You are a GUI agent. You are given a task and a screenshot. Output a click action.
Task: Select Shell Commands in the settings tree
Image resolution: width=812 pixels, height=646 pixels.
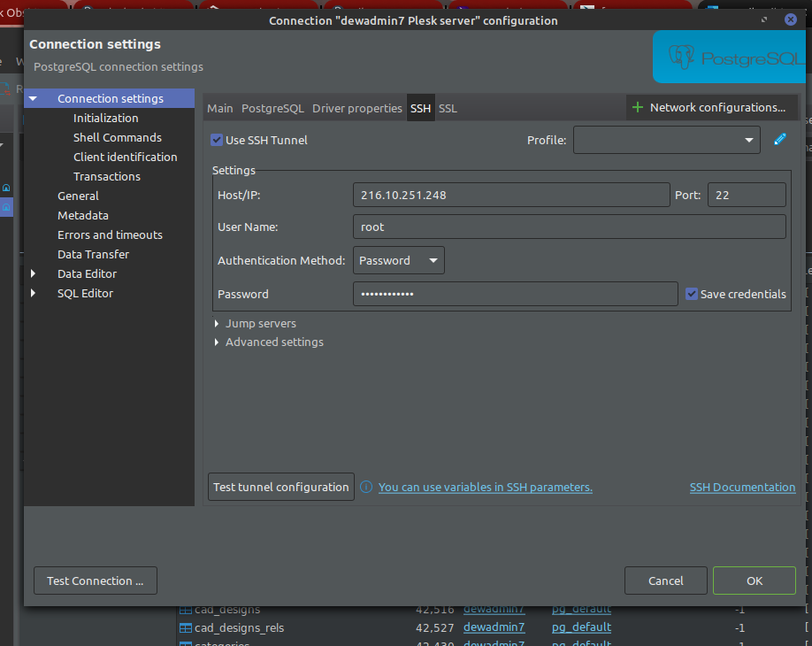coord(117,138)
